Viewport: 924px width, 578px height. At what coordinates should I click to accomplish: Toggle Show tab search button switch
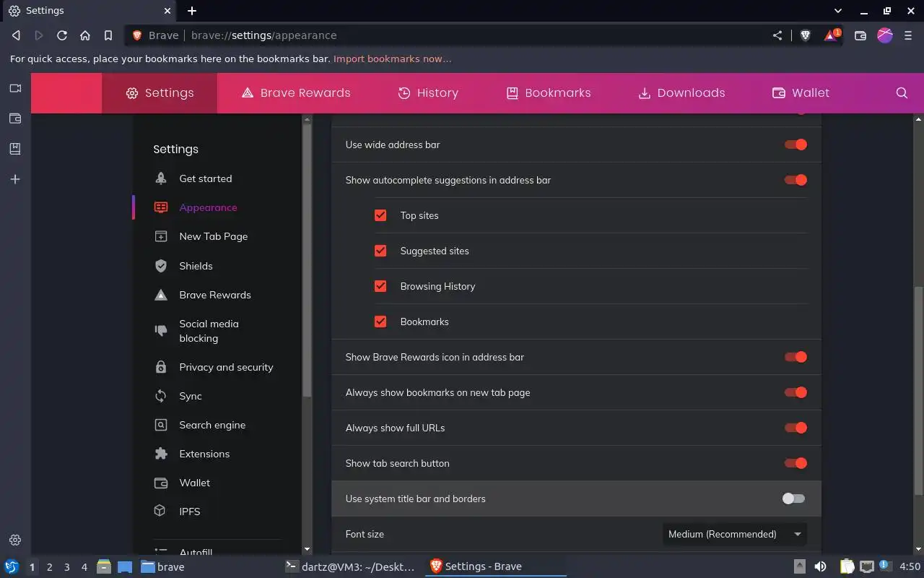click(796, 463)
